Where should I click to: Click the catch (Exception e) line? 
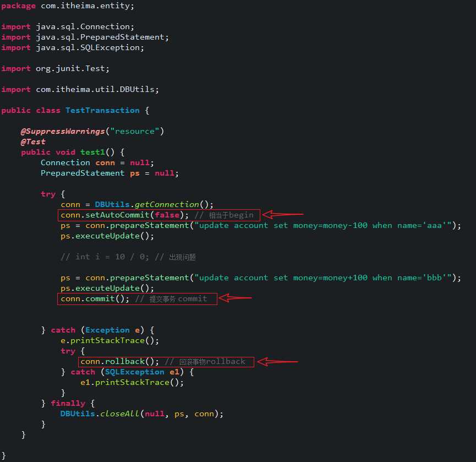[x=98, y=330]
